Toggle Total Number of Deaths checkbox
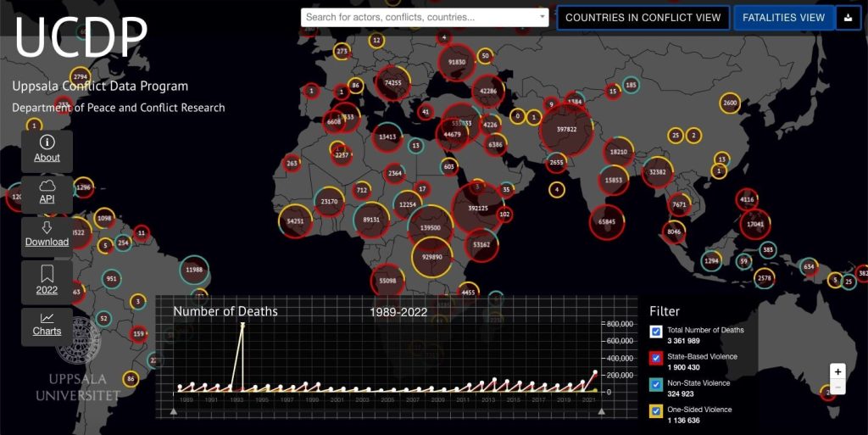Image resolution: width=868 pixels, height=435 pixels. [x=656, y=332]
